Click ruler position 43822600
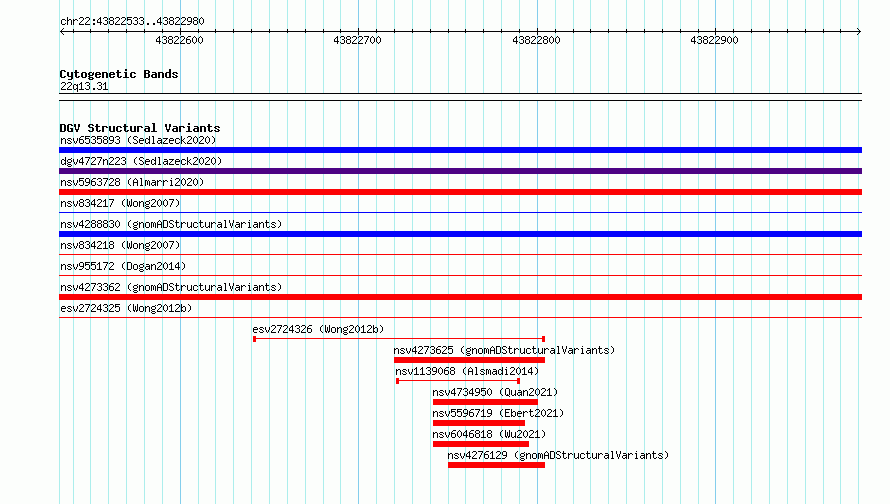 (x=179, y=40)
